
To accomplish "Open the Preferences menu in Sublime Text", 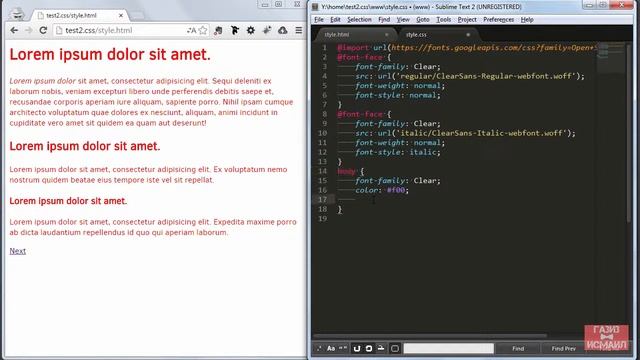I will coord(498,20).
